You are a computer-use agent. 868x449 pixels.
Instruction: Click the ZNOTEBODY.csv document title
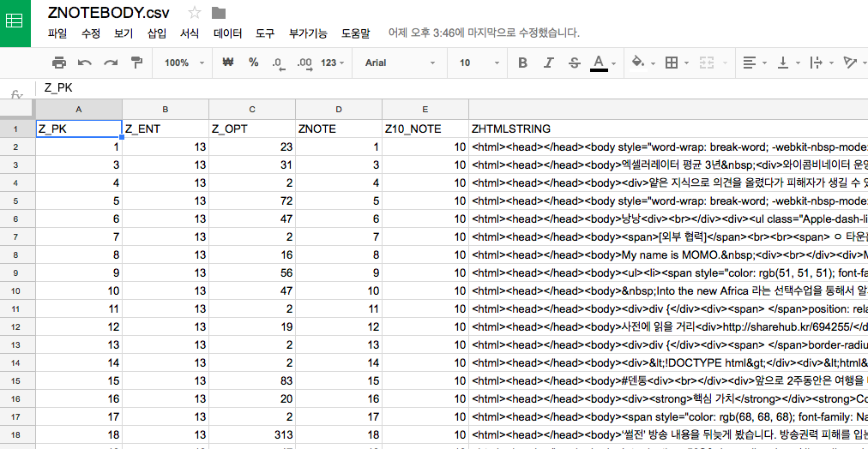click(x=108, y=12)
